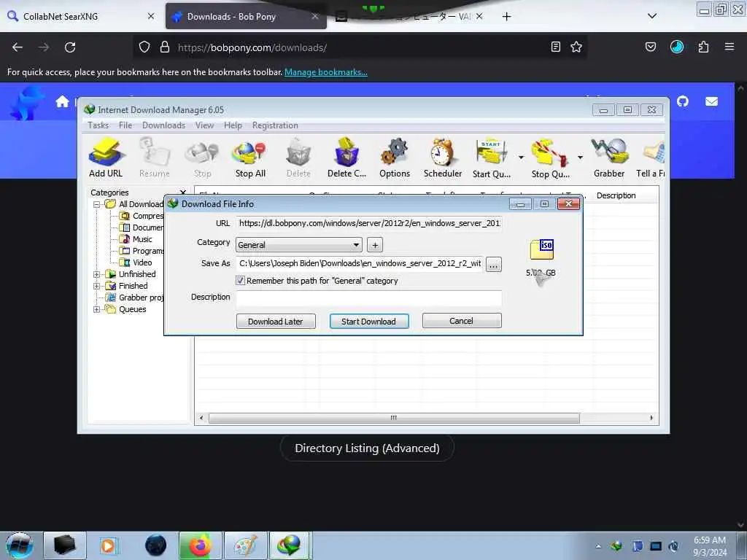
Task: Click the Firefox icon in taskbar
Action: tap(200, 545)
